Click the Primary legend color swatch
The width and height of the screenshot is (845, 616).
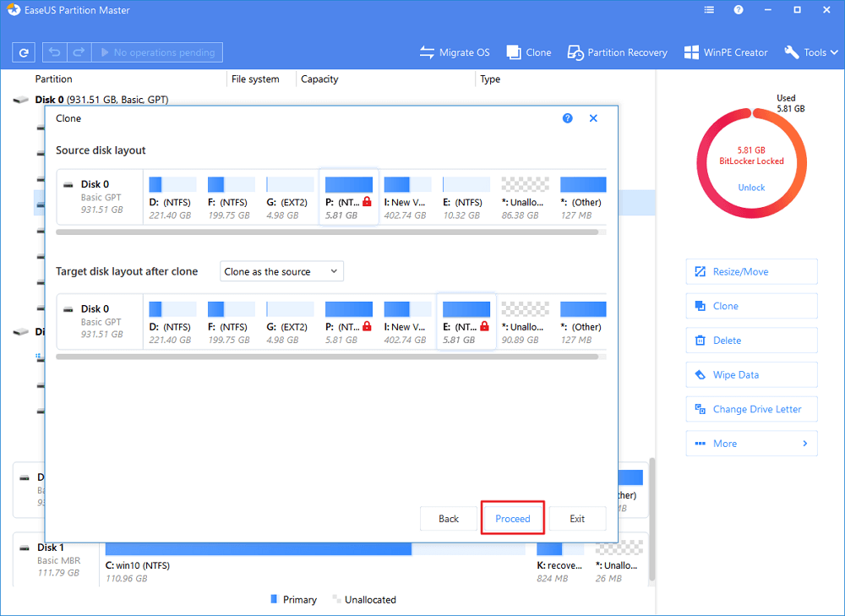(x=273, y=599)
